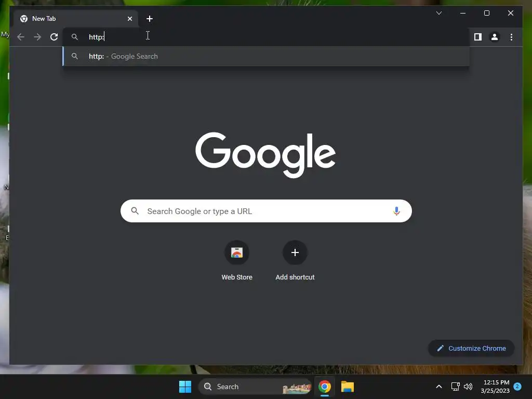Focus the 'Search Google or type a URL' box
Screen dimensions: 532x399
[266, 211]
